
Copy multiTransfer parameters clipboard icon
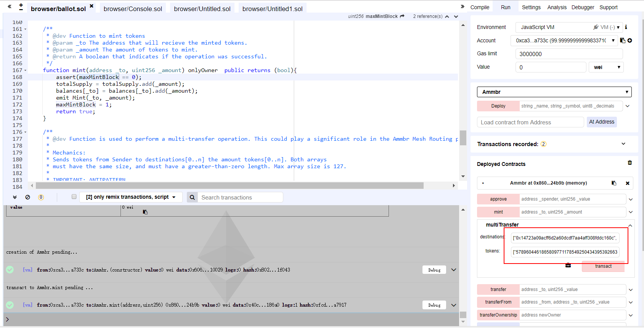pyautogui.click(x=568, y=265)
